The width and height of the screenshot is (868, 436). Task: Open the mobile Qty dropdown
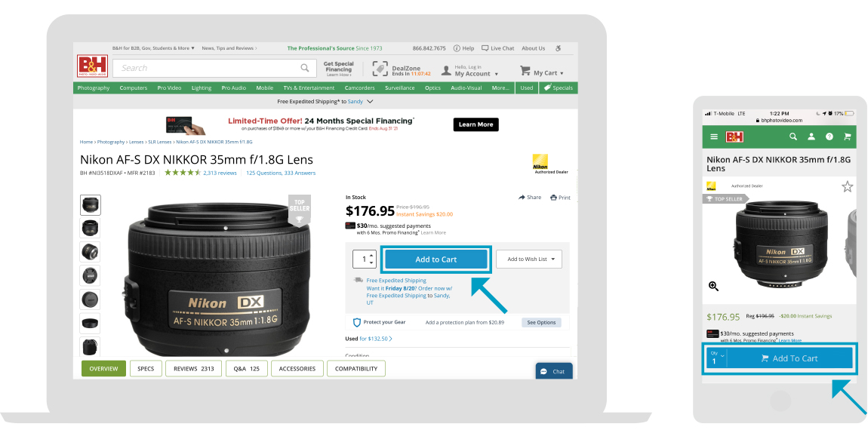(x=718, y=358)
